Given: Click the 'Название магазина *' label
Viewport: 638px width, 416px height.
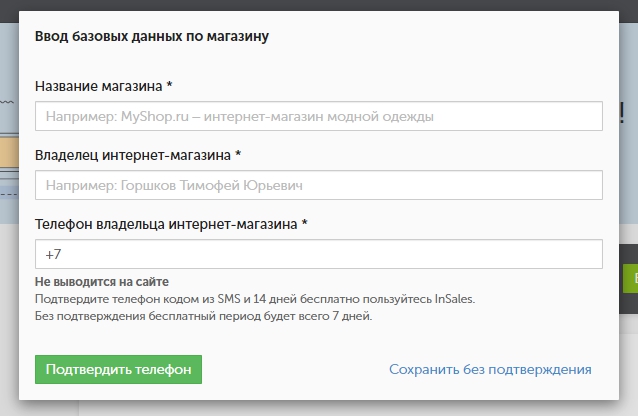Looking at the screenshot, I should tap(104, 86).
